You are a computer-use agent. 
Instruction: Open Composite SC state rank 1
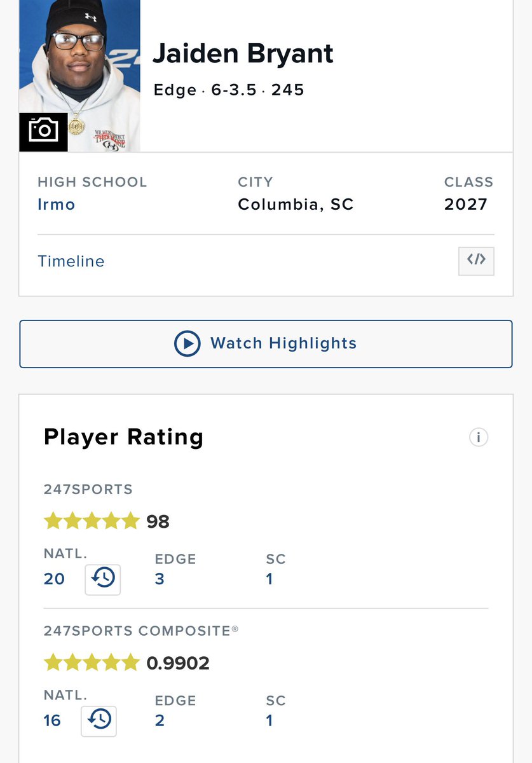point(269,720)
